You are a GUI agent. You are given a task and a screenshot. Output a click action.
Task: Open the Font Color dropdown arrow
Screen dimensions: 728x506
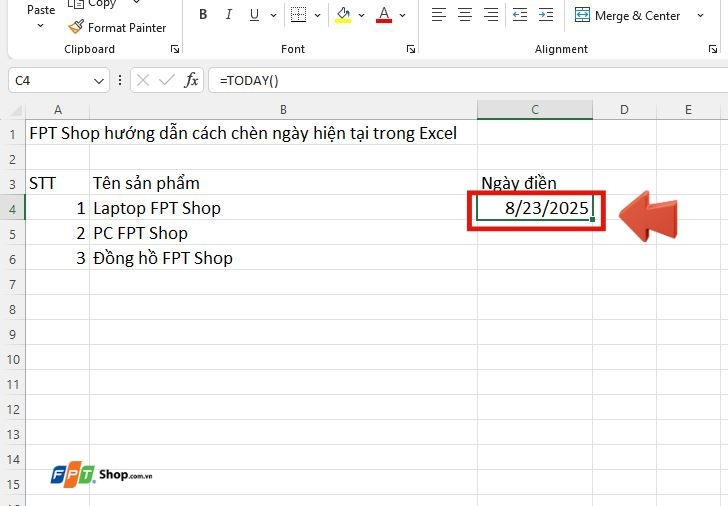tap(403, 15)
